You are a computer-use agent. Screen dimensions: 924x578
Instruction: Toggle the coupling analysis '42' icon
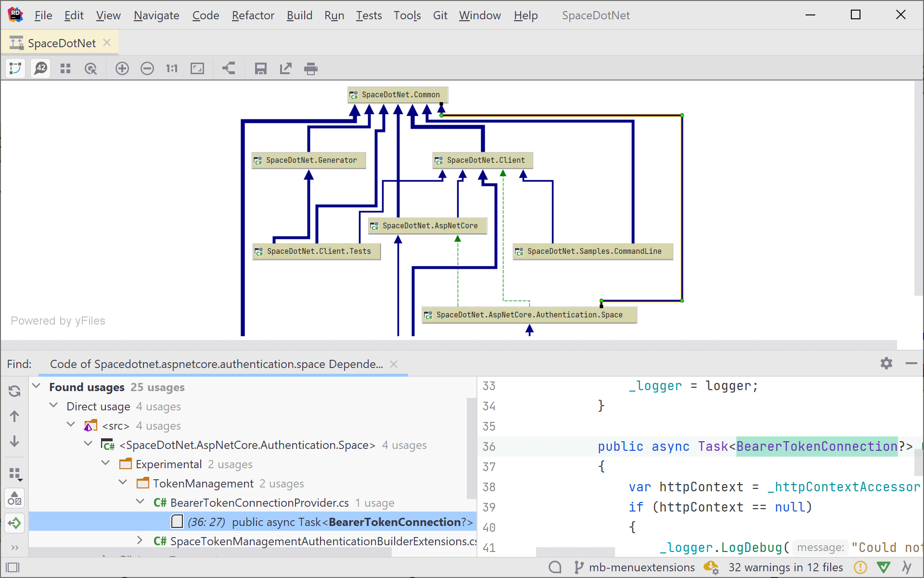40,68
